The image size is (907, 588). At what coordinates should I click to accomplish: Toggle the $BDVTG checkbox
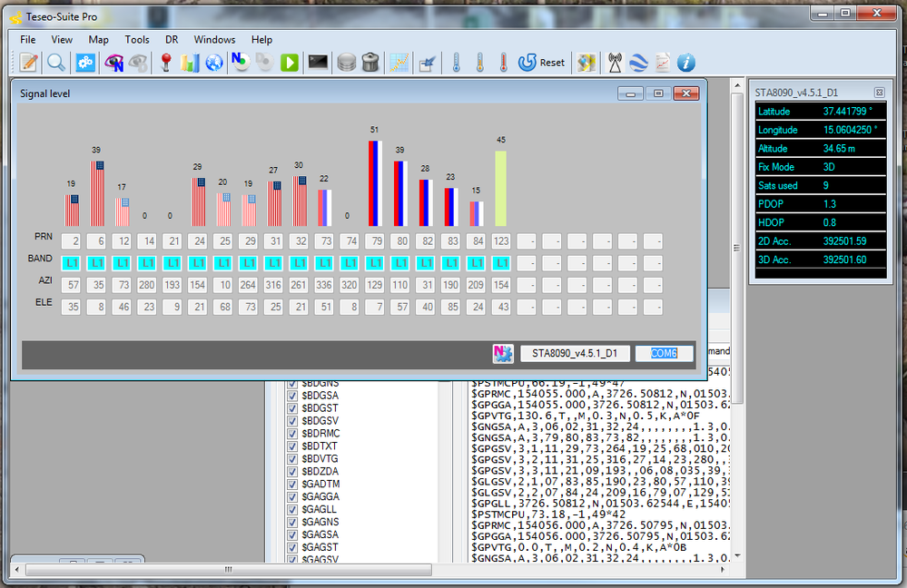point(292,459)
